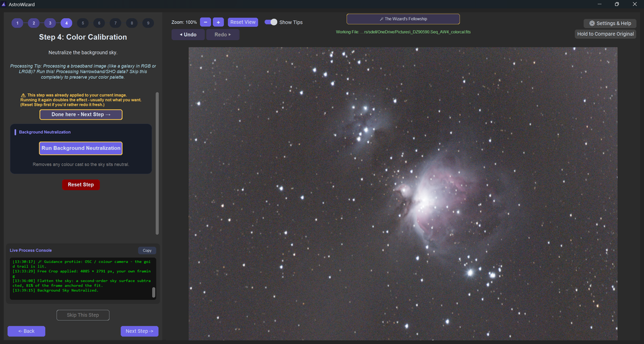
Task: Zoom in with the plus button
Action: click(x=218, y=22)
